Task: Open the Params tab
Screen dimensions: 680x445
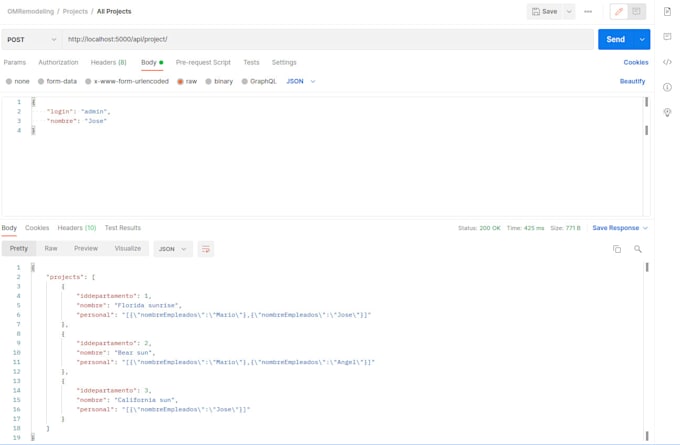Action: pyautogui.click(x=15, y=62)
